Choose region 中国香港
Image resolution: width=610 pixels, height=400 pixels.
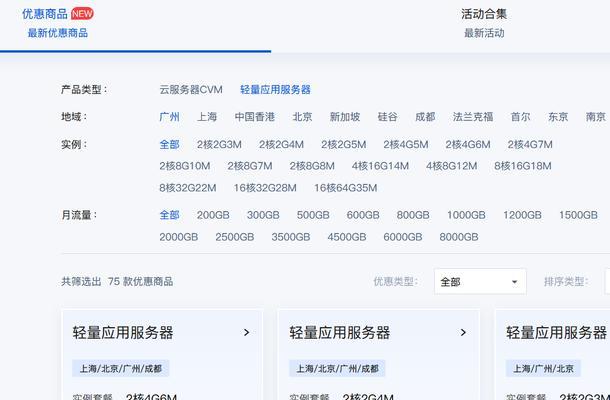pyautogui.click(x=255, y=117)
